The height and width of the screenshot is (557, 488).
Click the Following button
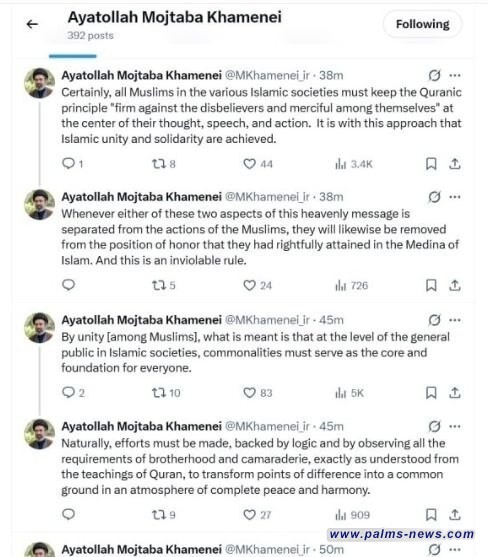pyautogui.click(x=422, y=24)
